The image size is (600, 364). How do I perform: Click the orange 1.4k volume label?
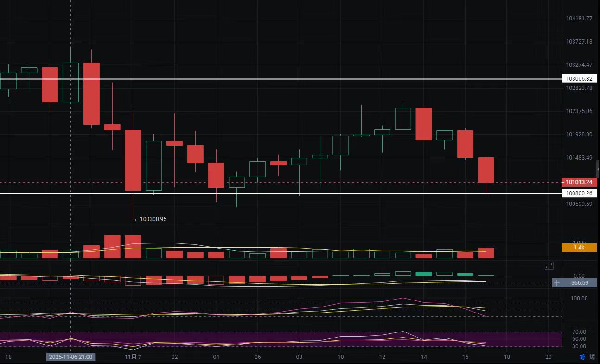pyautogui.click(x=579, y=248)
